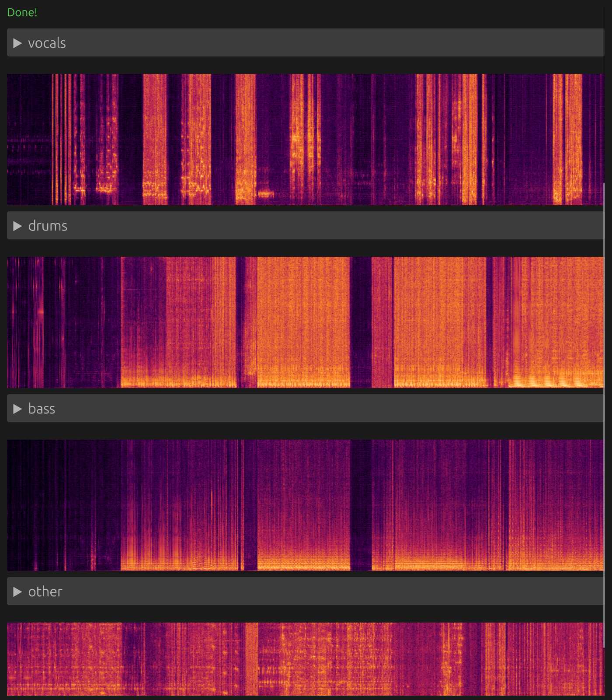The image size is (612, 700).
Task: Select the 'bass' text label
Action: (x=42, y=409)
